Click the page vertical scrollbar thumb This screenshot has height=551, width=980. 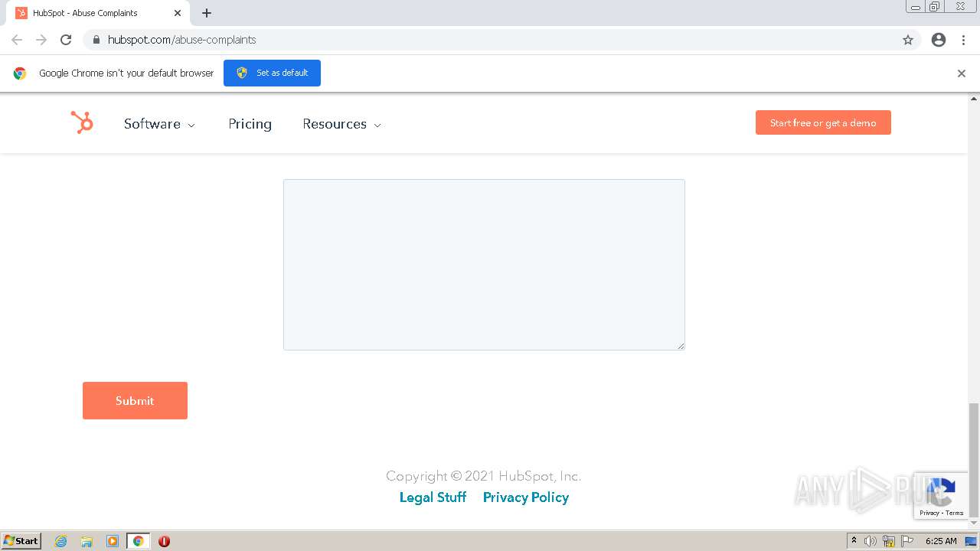(974, 459)
